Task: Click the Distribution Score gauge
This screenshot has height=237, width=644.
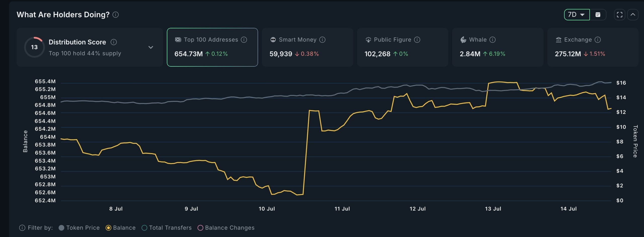Action: (x=34, y=47)
